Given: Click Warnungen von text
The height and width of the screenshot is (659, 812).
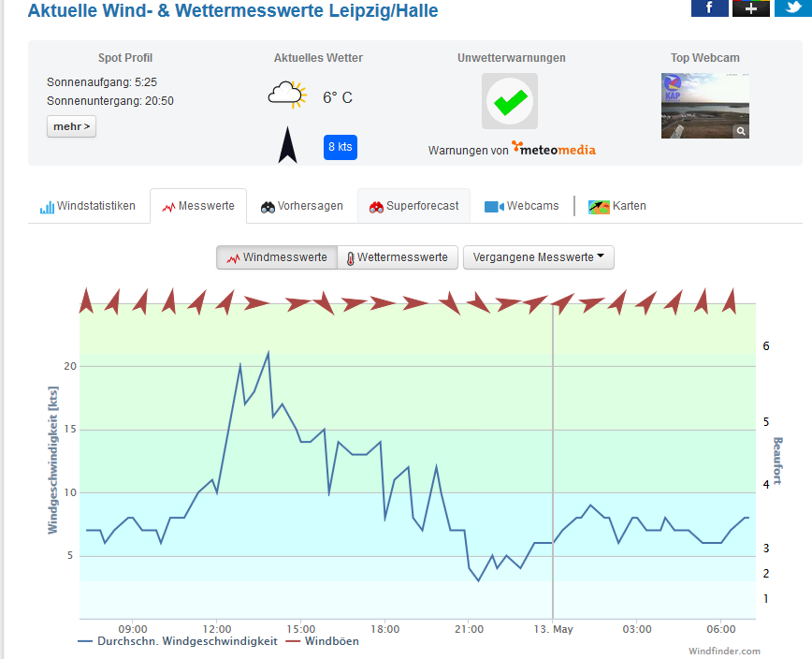Looking at the screenshot, I should pyautogui.click(x=468, y=151).
